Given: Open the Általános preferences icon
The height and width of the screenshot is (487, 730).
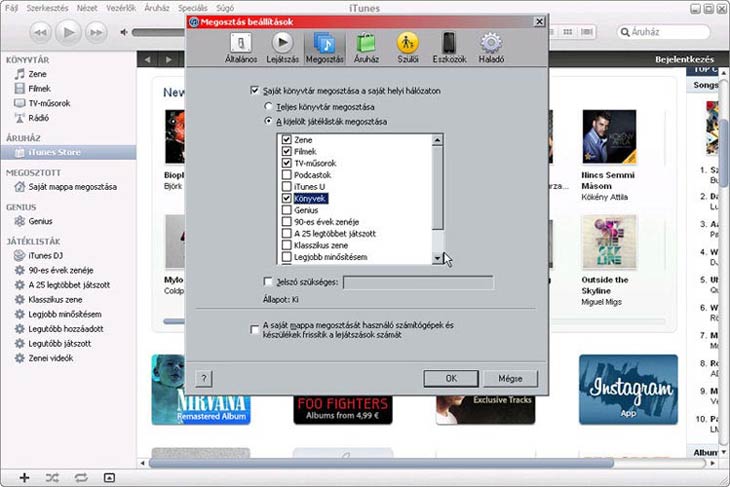Looking at the screenshot, I should coord(241,46).
